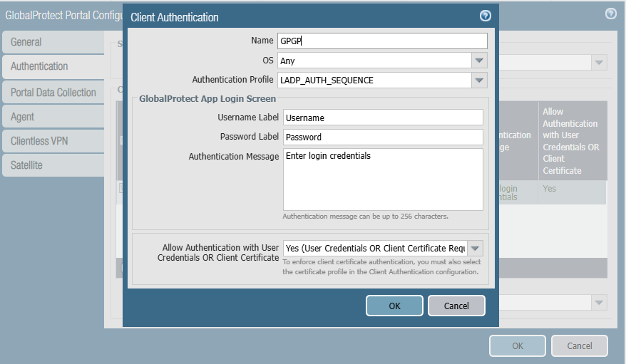The width and height of the screenshot is (626, 364).
Task: Click the enforce client certificate hint text
Action: (381, 266)
